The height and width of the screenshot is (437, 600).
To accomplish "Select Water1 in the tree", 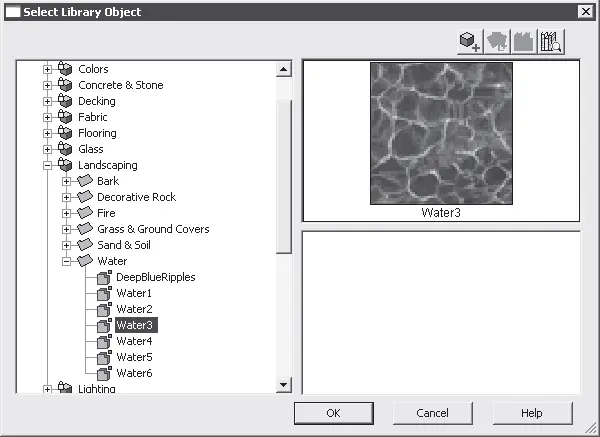I will coord(133,293).
